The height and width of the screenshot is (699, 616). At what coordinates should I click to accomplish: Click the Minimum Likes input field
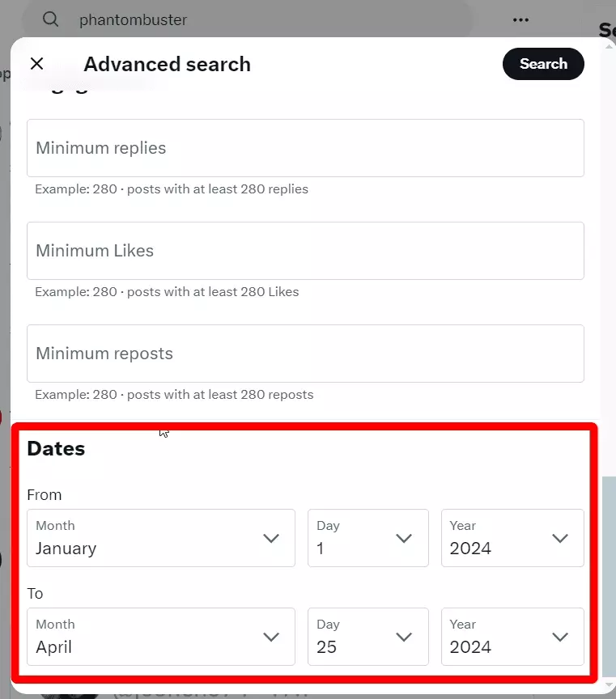[305, 251]
